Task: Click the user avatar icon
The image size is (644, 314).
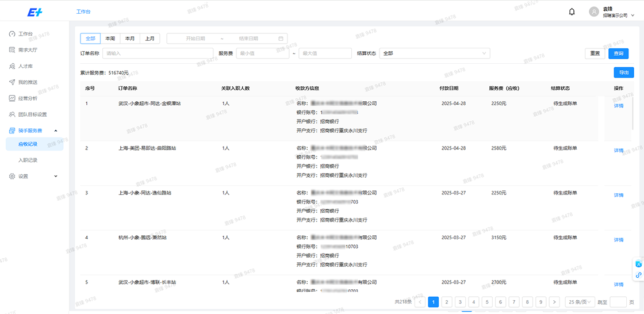Action: pos(594,12)
